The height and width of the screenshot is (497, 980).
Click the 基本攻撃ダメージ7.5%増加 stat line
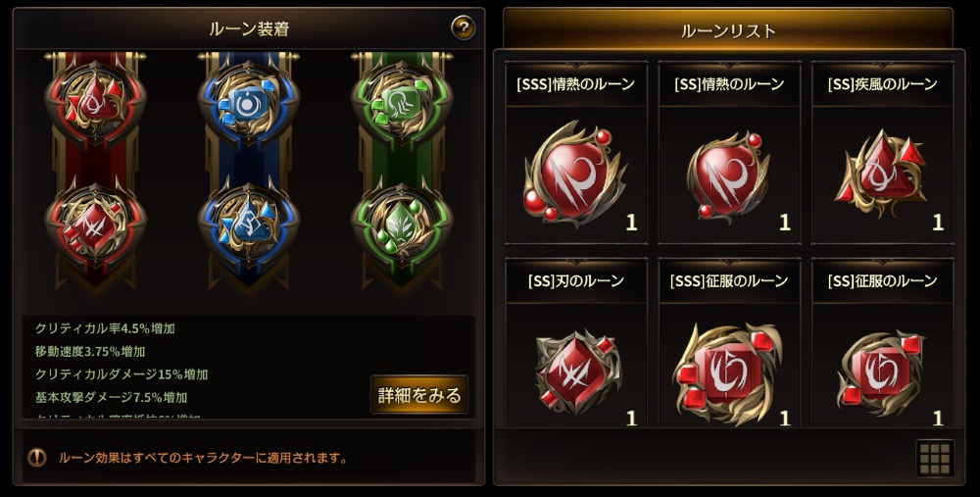[x=112, y=397]
